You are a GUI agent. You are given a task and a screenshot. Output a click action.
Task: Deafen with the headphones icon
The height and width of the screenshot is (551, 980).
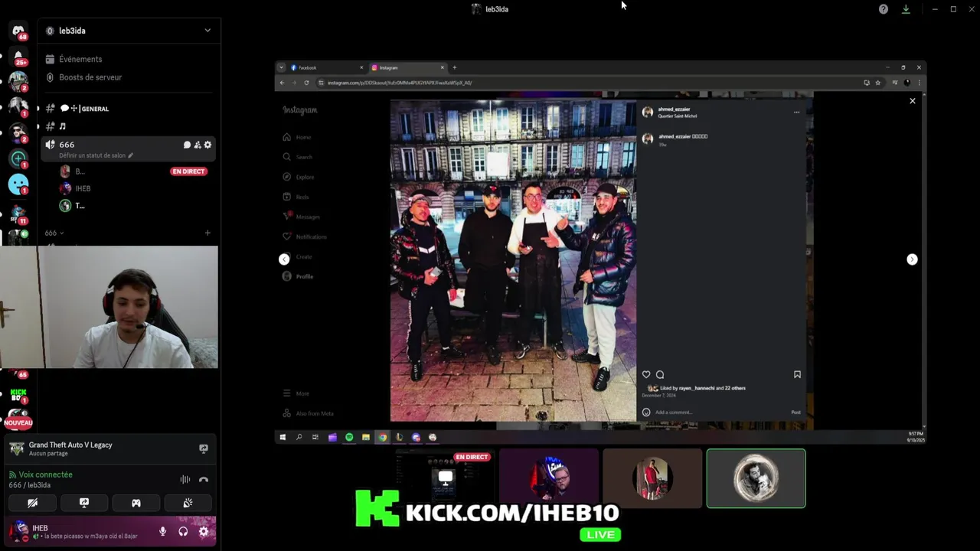183,531
